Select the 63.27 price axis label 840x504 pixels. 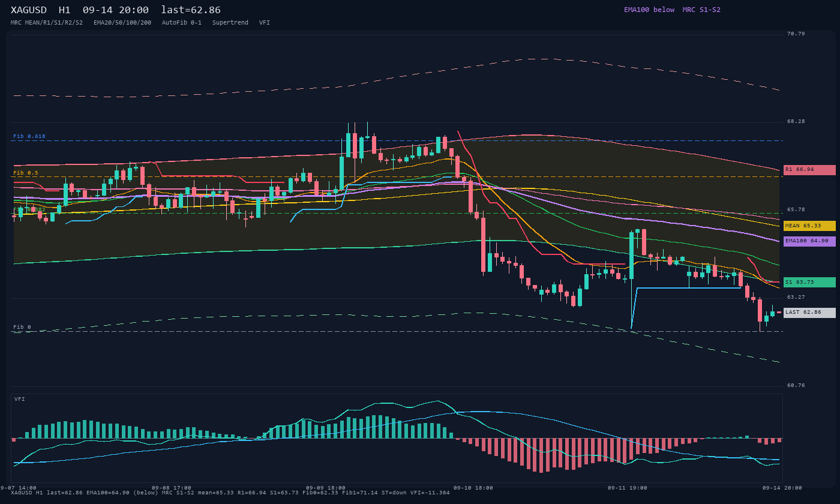[796, 297]
